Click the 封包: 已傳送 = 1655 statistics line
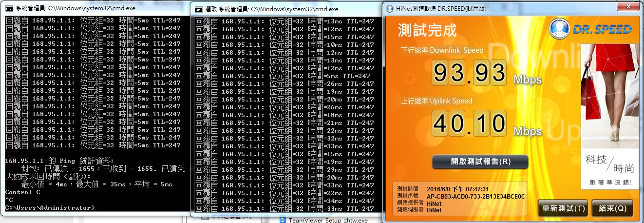Screen dimensions: 644x223 (105, 169)
